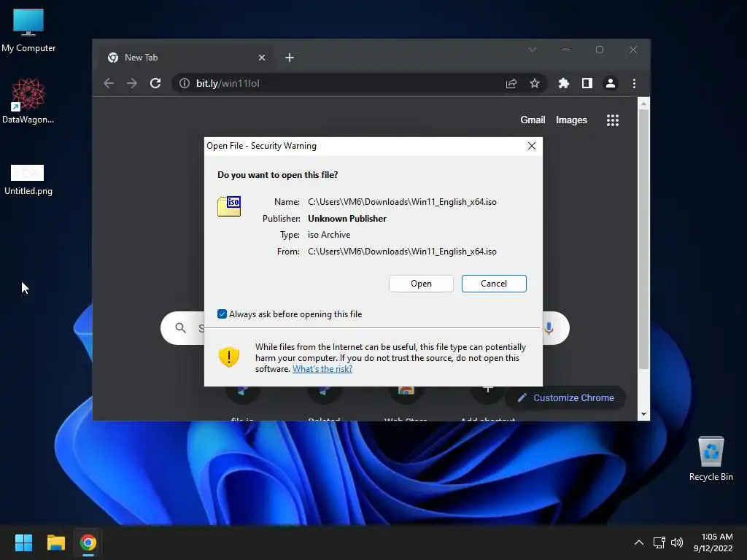Select the DataWagon desktop shortcut

point(28,101)
